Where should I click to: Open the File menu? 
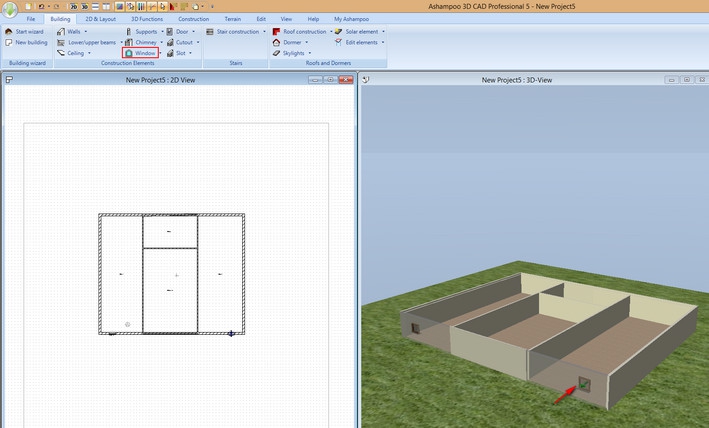(30, 19)
